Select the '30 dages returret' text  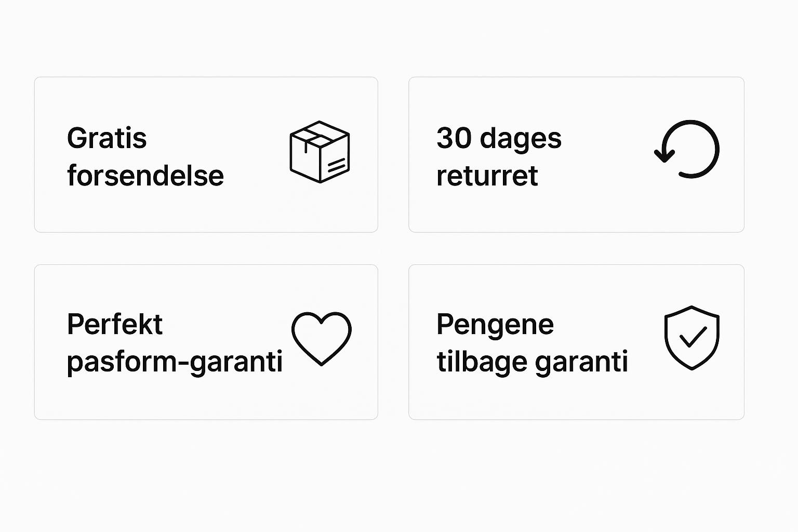(499, 157)
